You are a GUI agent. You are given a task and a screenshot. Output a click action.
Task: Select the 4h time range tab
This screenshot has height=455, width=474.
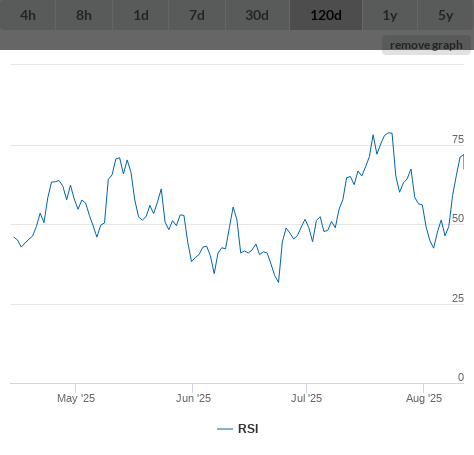click(x=28, y=15)
